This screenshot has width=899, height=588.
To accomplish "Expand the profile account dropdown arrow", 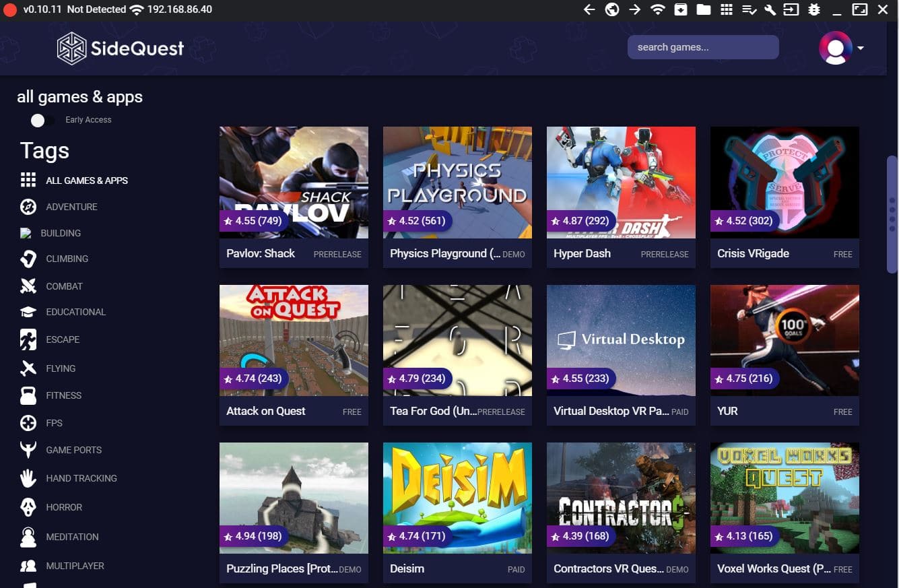I will 859,49.
